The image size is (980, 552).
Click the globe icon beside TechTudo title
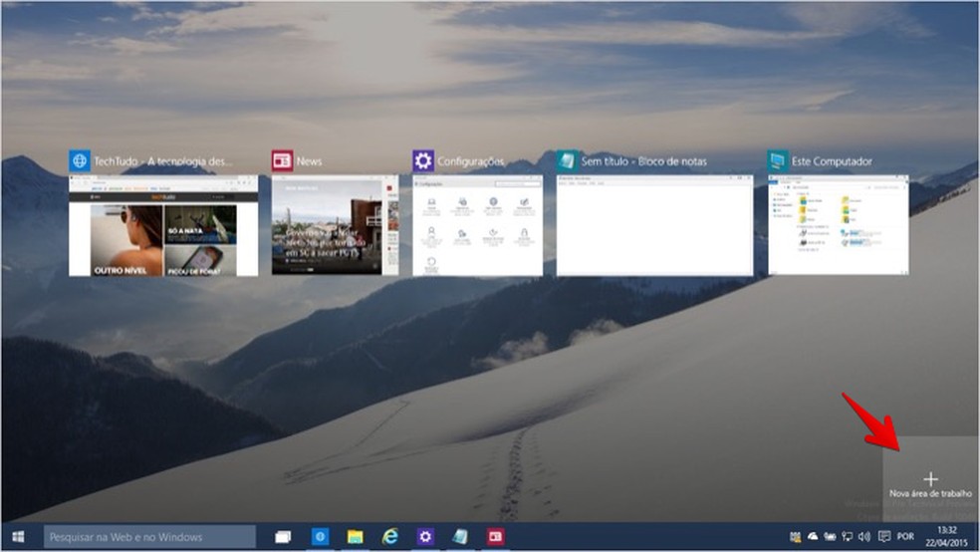[x=80, y=160]
